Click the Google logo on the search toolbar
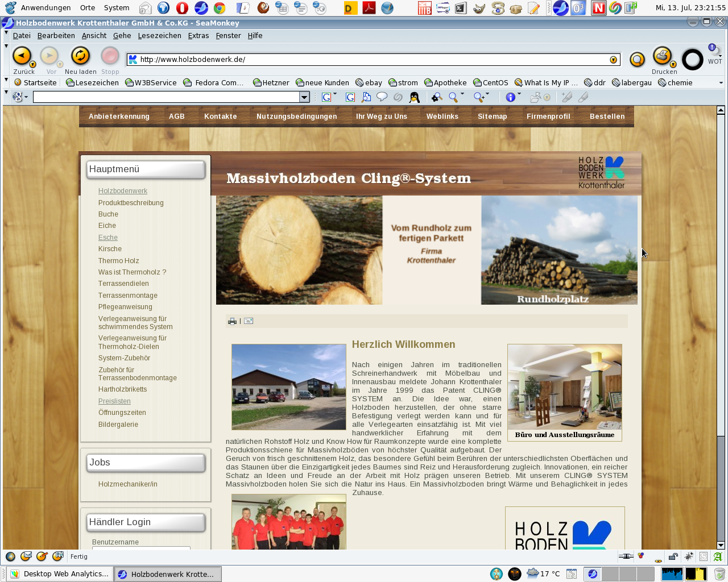Image resolution: width=728 pixels, height=582 pixels. [x=17, y=97]
